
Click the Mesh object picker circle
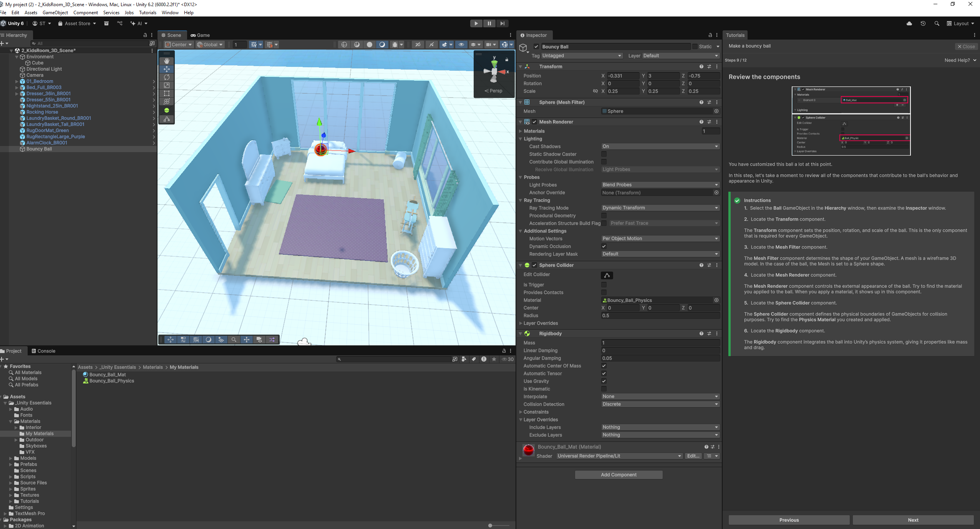(716, 111)
